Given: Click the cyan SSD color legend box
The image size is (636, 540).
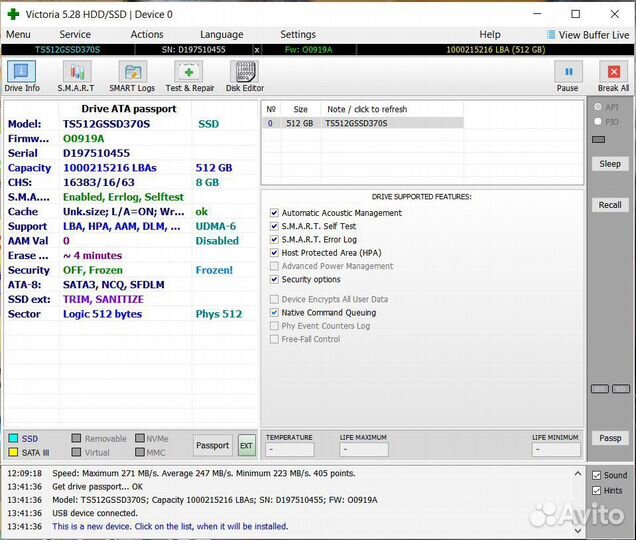Looking at the screenshot, I should coord(13,438).
